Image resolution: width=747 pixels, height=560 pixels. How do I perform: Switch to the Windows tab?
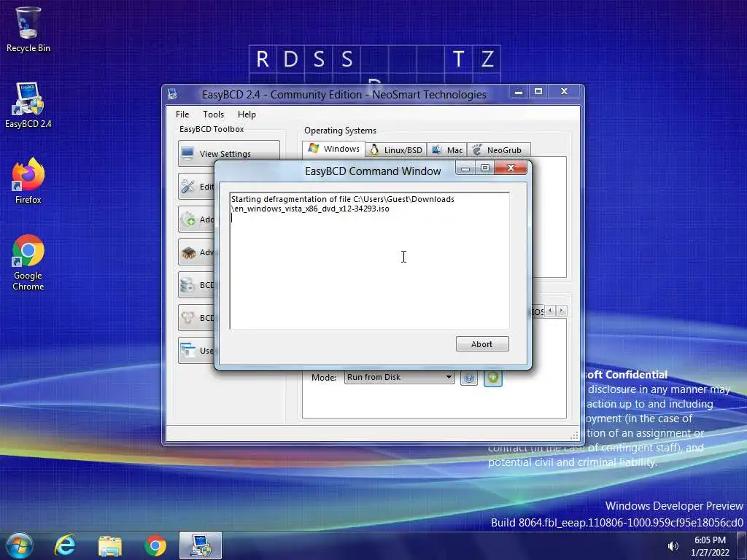(x=333, y=149)
